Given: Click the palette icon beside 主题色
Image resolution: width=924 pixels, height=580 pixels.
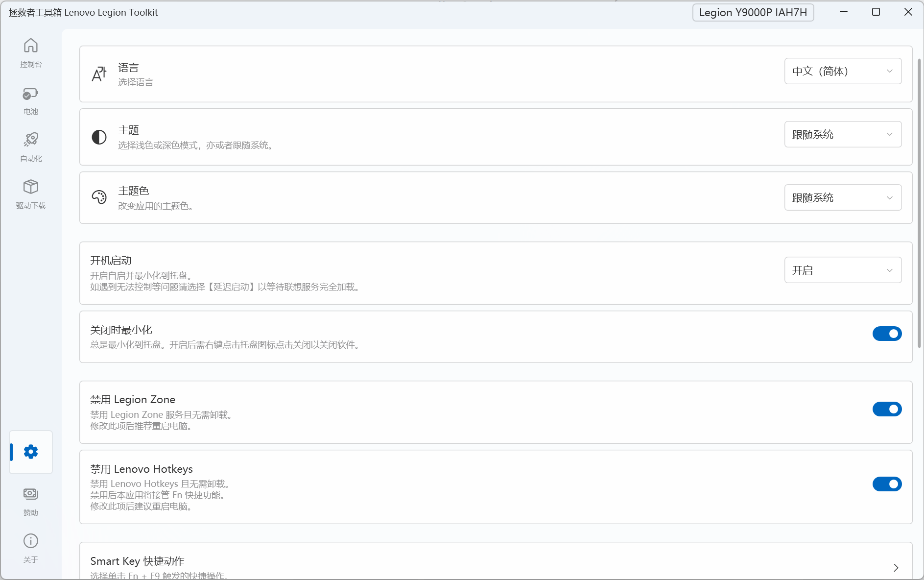Looking at the screenshot, I should point(99,197).
